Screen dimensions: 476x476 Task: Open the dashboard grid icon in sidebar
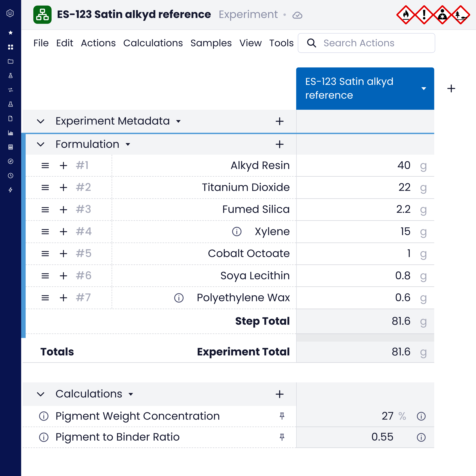tap(10, 47)
